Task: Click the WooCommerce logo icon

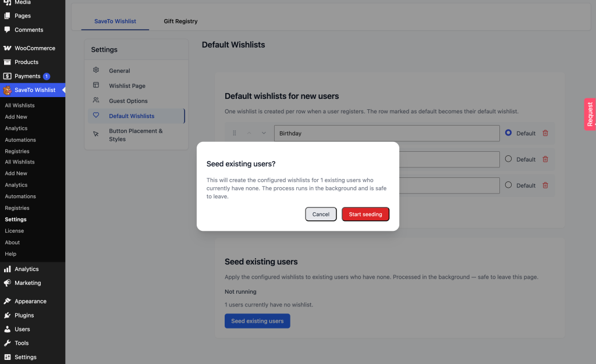Action: [7, 48]
